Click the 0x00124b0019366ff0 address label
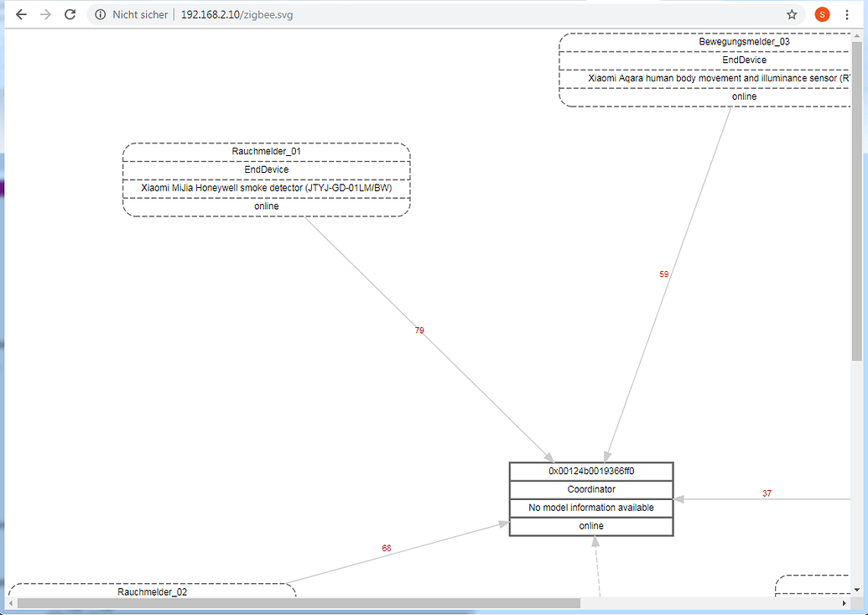The width and height of the screenshot is (868, 615). [x=591, y=471]
